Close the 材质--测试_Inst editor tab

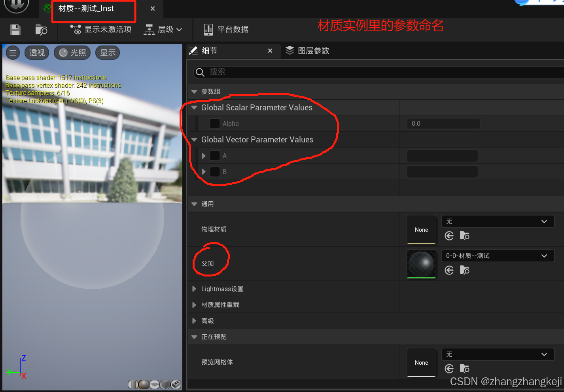tap(153, 9)
